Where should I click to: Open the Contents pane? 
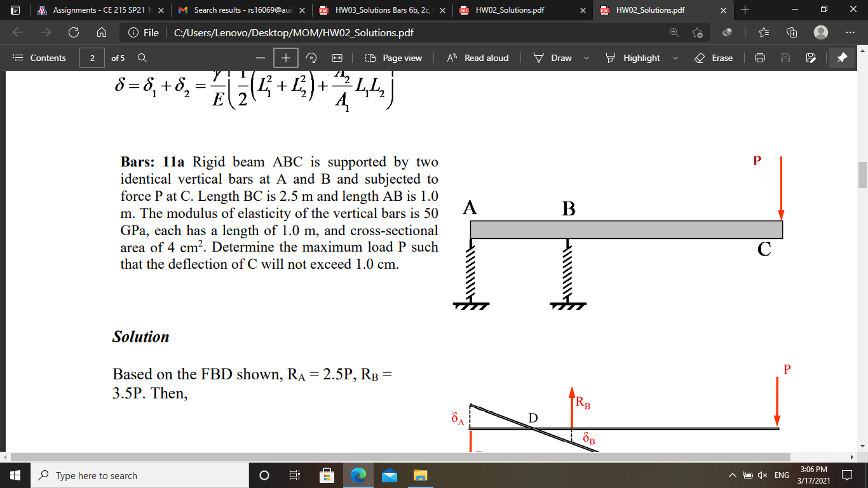[40, 58]
